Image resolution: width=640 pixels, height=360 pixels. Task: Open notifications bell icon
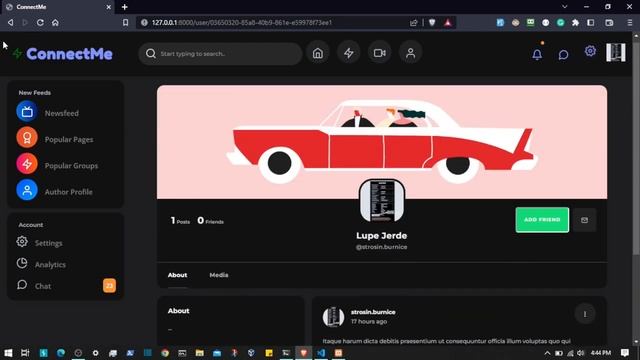point(537,54)
